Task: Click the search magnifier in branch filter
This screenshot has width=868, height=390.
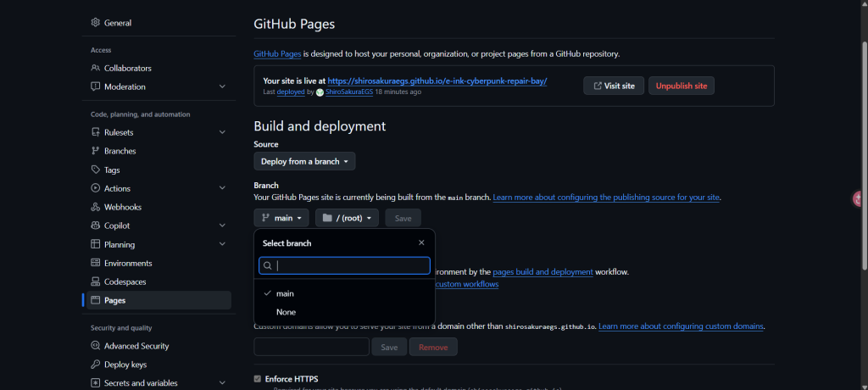Action: 267,266
